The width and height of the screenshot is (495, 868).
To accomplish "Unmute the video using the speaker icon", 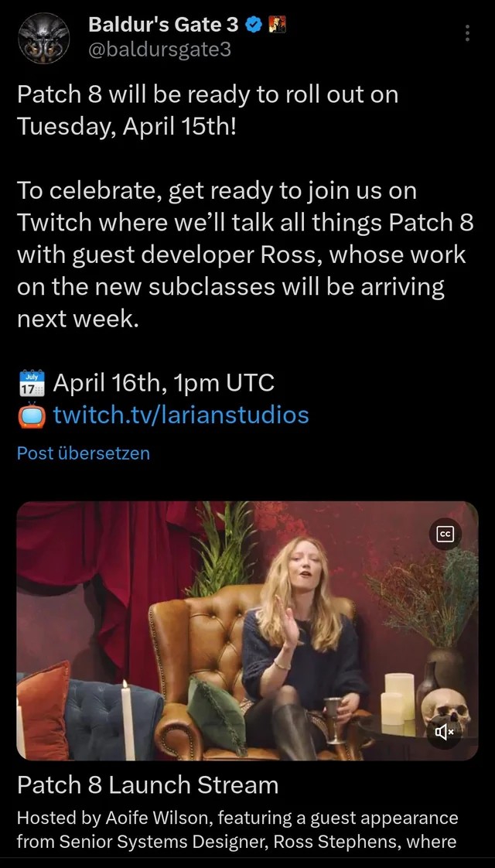I will pos(445,733).
